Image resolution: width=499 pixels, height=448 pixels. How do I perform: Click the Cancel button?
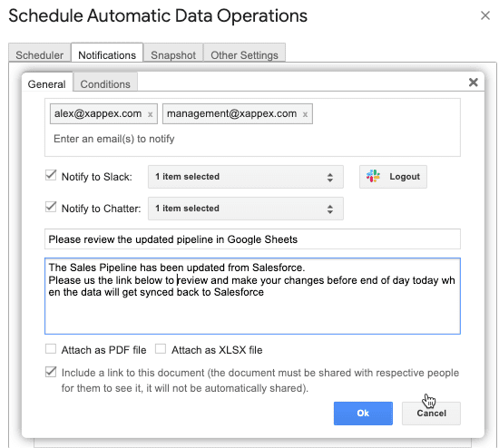click(431, 413)
